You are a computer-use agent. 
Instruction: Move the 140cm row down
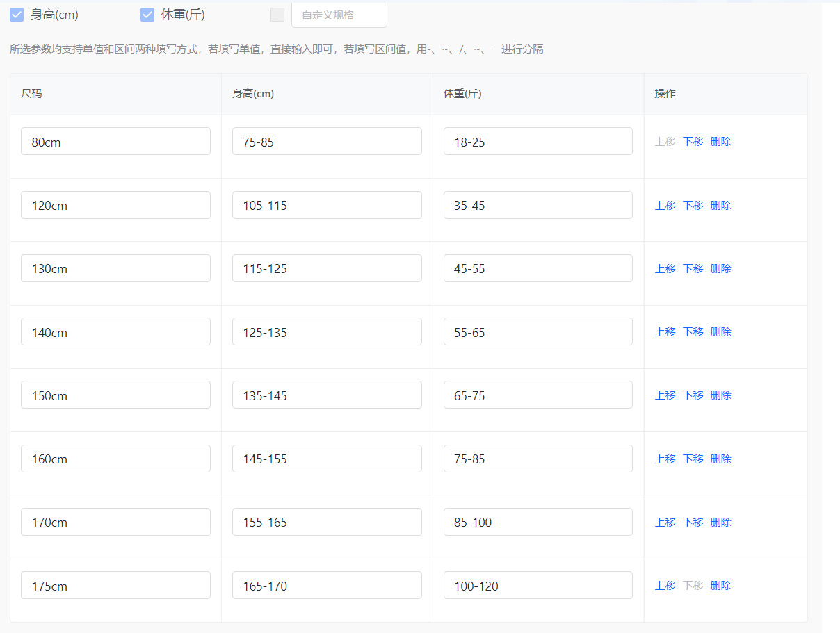click(x=693, y=332)
